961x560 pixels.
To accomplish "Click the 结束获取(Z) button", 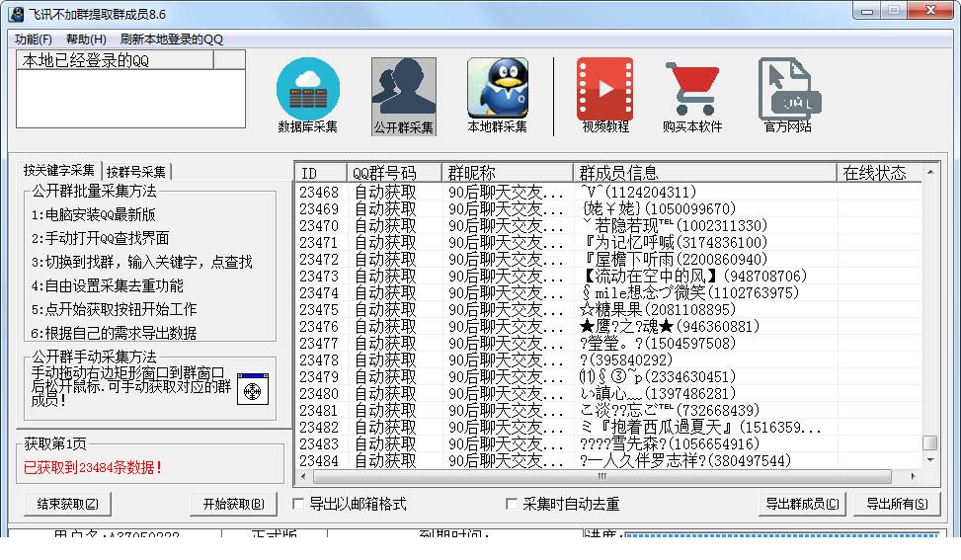I will click(67, 505).
